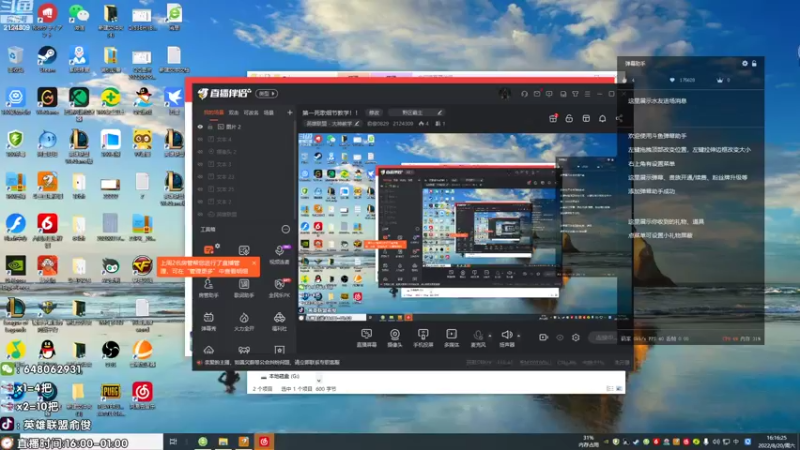
Task: Open customer service headset icon in title bar
Action: click(x=524, y=94)
